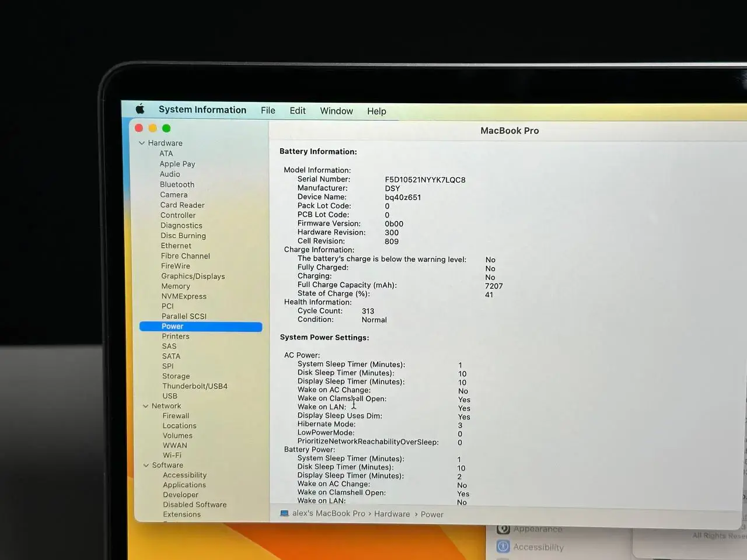The height and width of the screenshot is (560, 747).
Task: Click the Cycle Count value 313
Action: coord(368,311)
